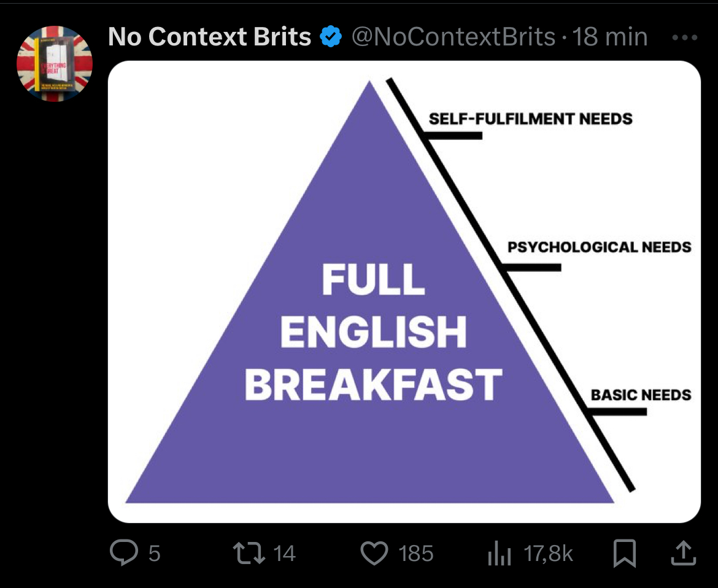Viewport: 718px width, 588px height.
Task: Click the SELF-FULFILMENT NEEDS label in image
Action: (x=530, y=118)
